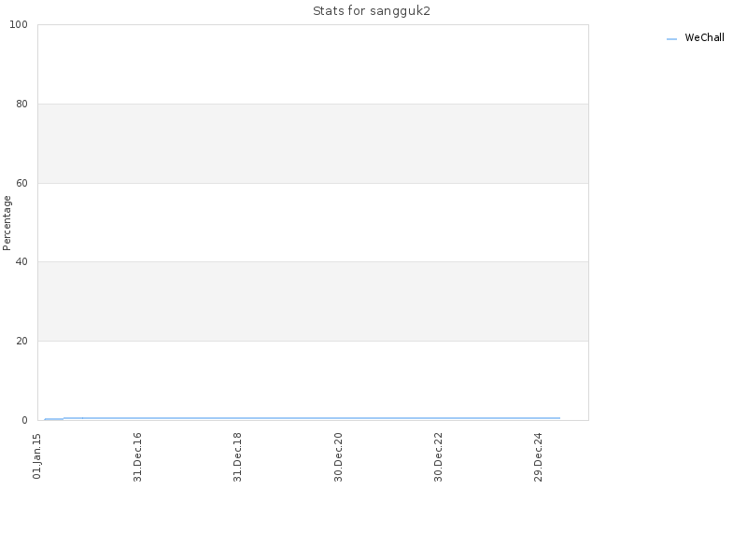Image resolution: width=747 pixels, height=560 pixels.
Task: Click the shaded band between 60 and 80
Action: 313,144
